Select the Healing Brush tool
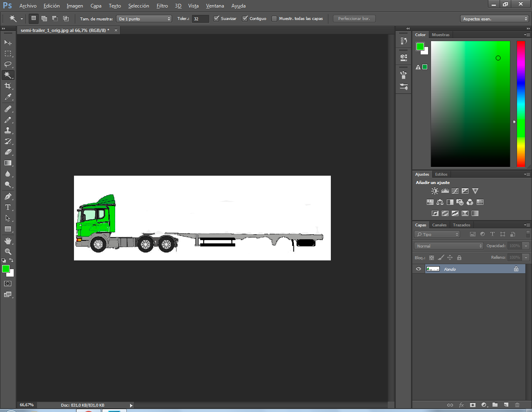 click(8, 109)
